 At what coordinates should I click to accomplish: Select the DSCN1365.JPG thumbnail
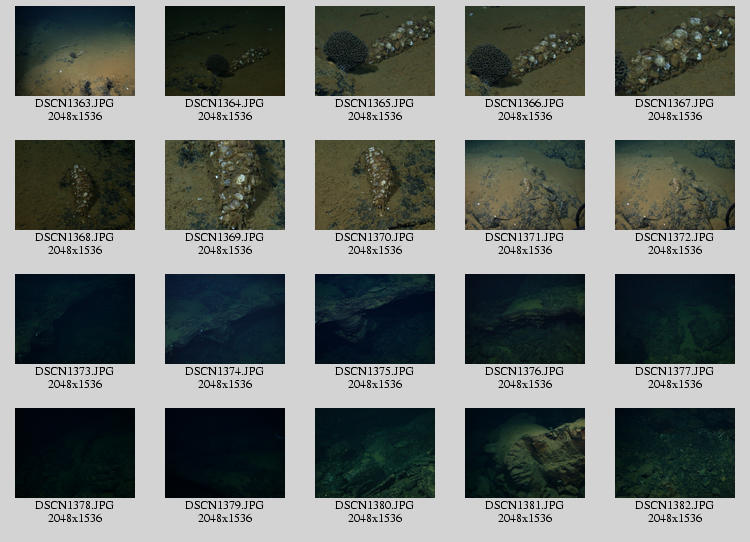point(375,51)
